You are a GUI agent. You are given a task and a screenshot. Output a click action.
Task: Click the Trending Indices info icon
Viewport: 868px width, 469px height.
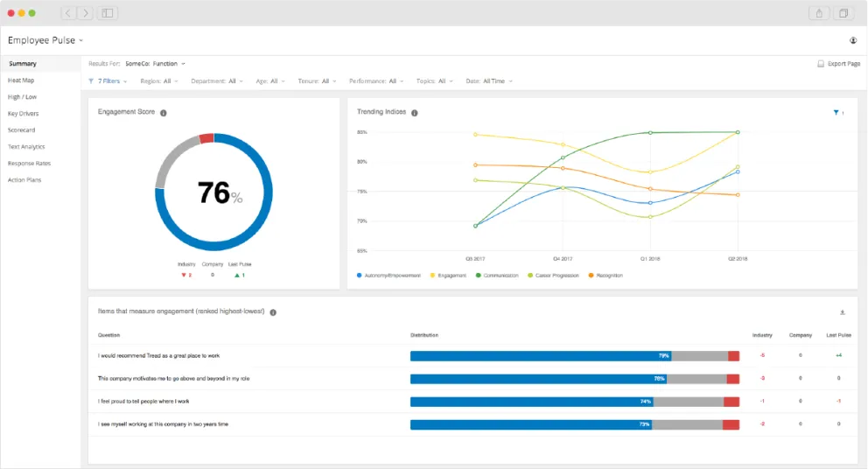[415, 113]
